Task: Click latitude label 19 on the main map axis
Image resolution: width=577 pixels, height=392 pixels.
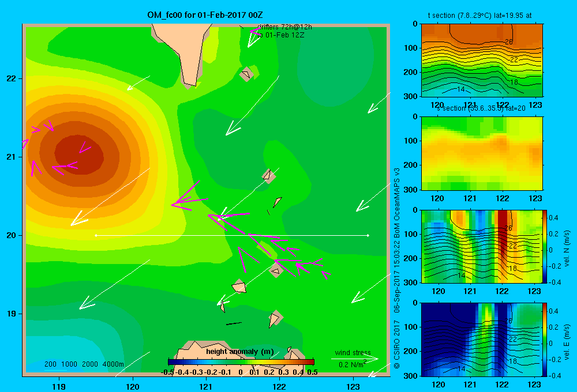Action: [x=12, y=314]
